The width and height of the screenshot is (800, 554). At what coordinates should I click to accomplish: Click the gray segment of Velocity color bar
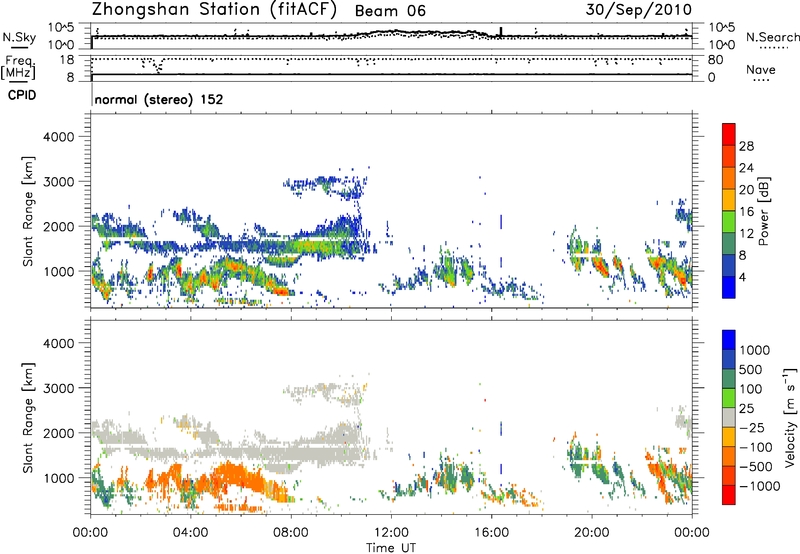coord(729,417)
